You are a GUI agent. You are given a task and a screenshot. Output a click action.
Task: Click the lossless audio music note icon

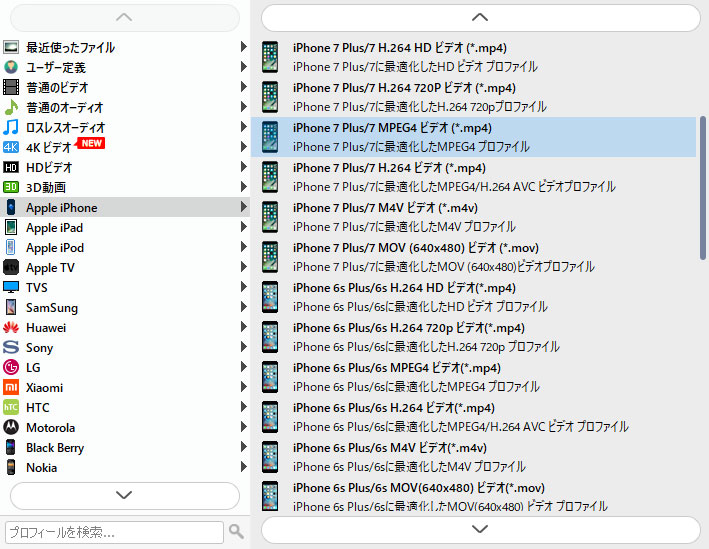click(11, 127)
